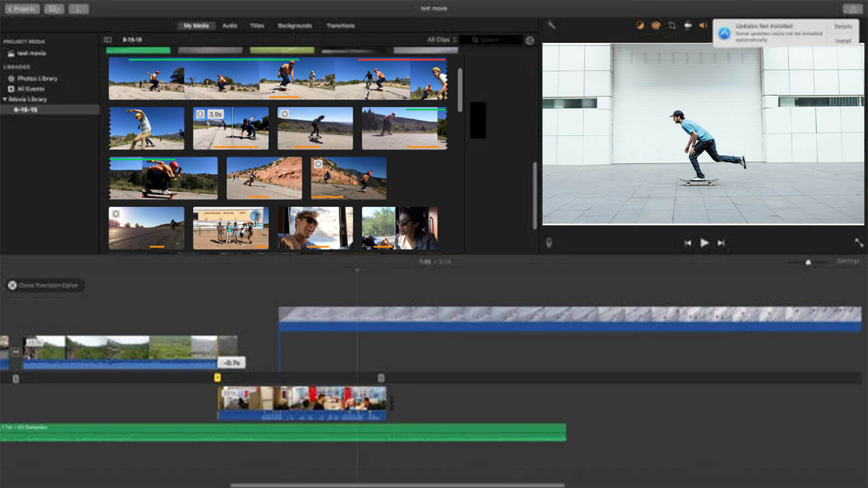Image resolution: width=868 pixels, height=488 pixels.
Task: Open the magic wand auto-enhance tool
Action: click(x=551, y=25)
